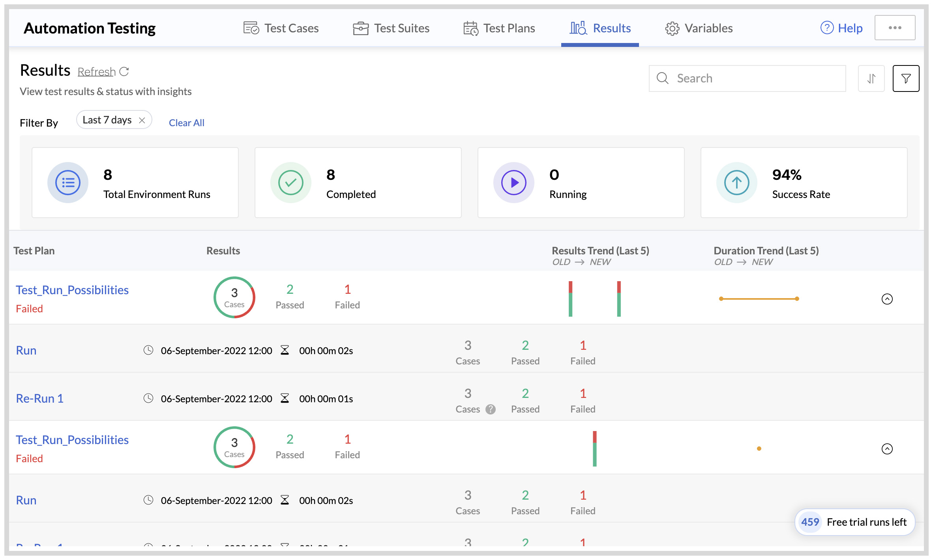The width and height of the screenshot is (933, 560).
Task: Click "00h 00m 01s" duration text
Action: pos(326,399)
